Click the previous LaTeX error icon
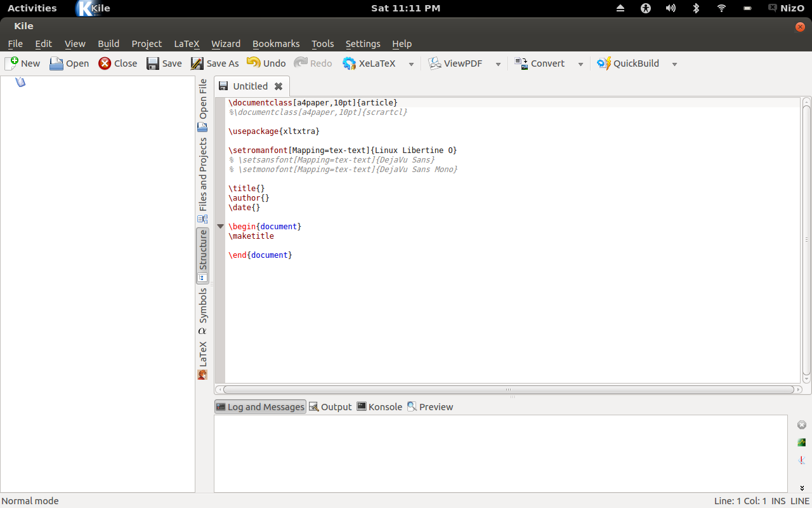Image resolution: width=812 pixels, height=508 pixels. pos(802,460)
